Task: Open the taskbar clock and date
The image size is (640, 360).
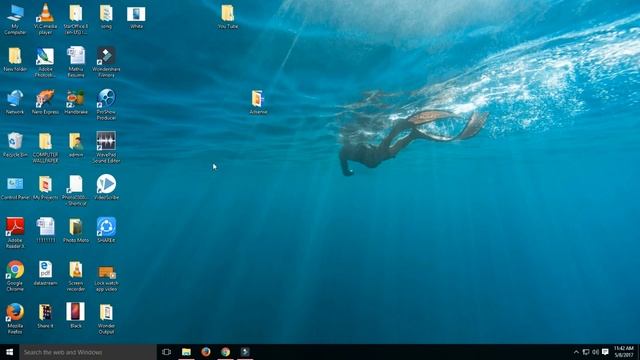Action: 624,352
